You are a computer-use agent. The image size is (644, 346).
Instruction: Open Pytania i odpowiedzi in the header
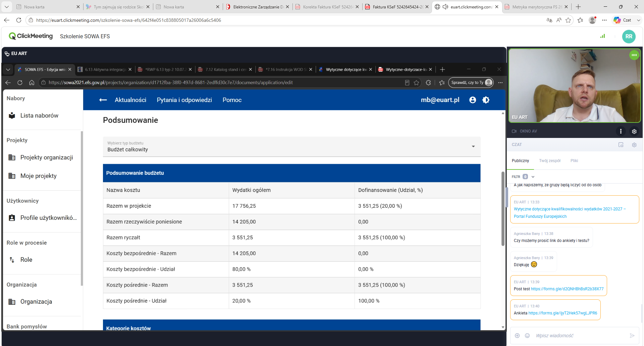click(184, 100)
